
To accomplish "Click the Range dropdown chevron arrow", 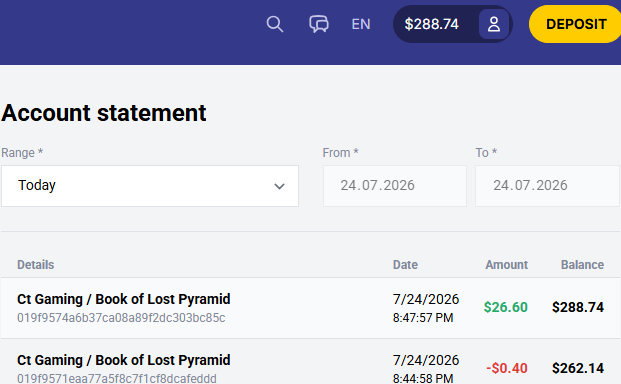I will coord(279,186).
